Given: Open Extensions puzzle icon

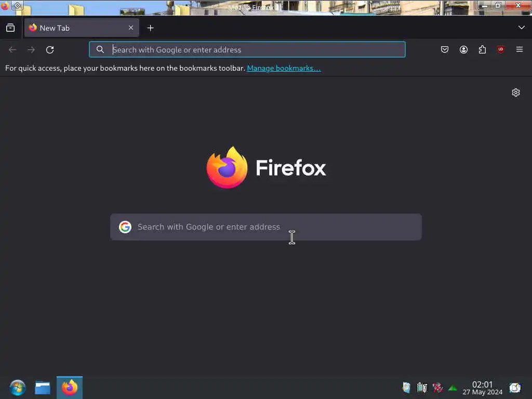Looking at the screenshot, I should [482, 49].
